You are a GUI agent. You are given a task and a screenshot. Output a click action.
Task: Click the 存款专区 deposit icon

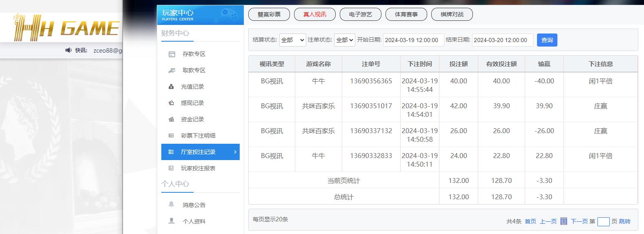(x=172, y=54)
